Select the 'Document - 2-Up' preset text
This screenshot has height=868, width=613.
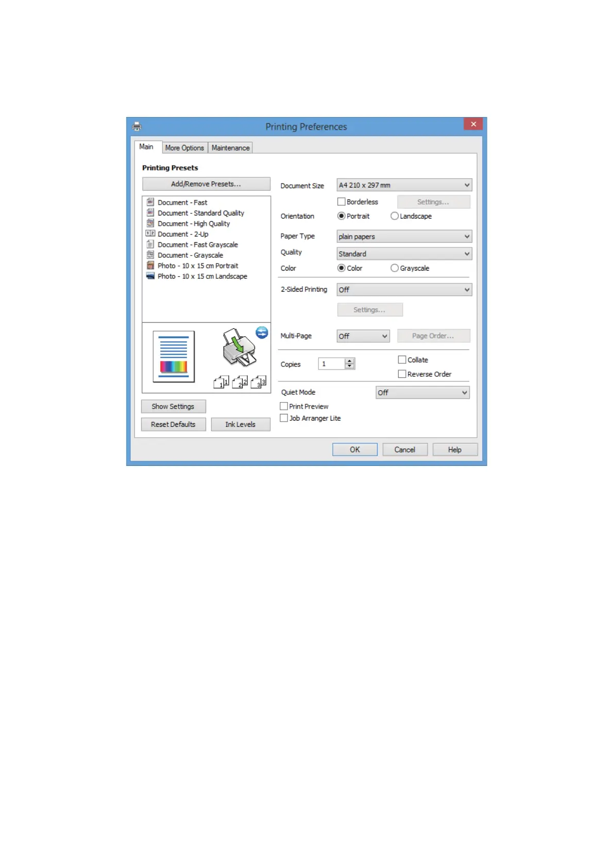pos(183,234)
